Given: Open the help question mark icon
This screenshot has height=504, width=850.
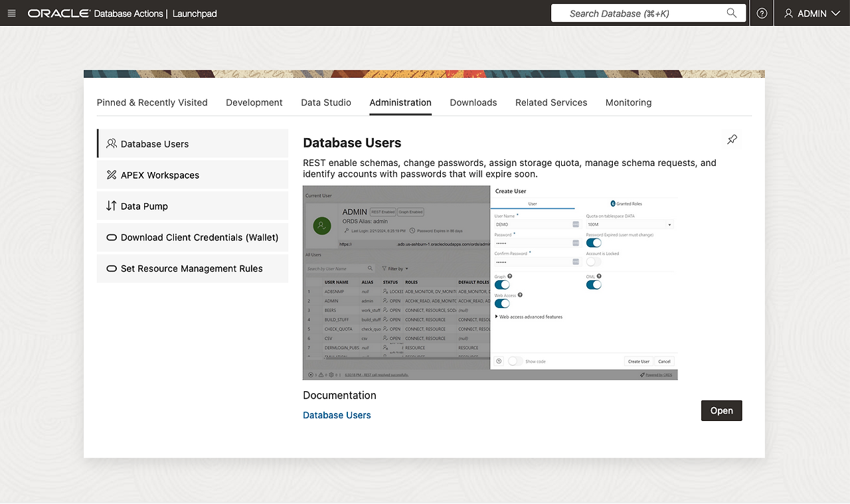Looking at the screenshot, I should tap(762, 13).
